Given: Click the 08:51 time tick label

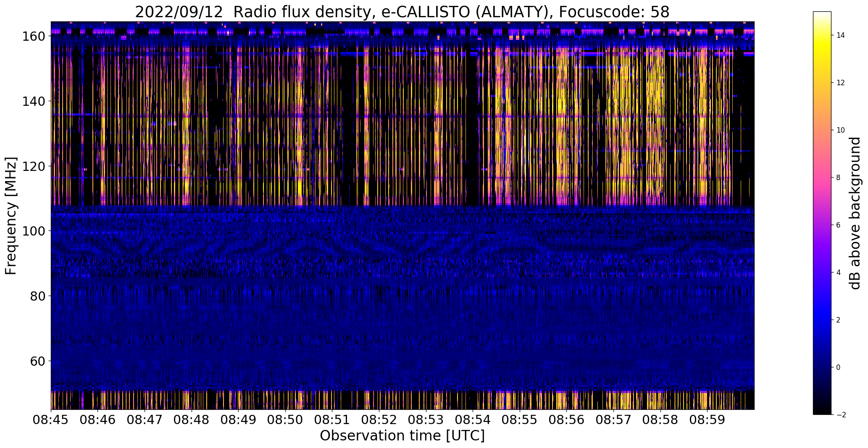Looking at the screenshot, I should (x=332, y=419).
